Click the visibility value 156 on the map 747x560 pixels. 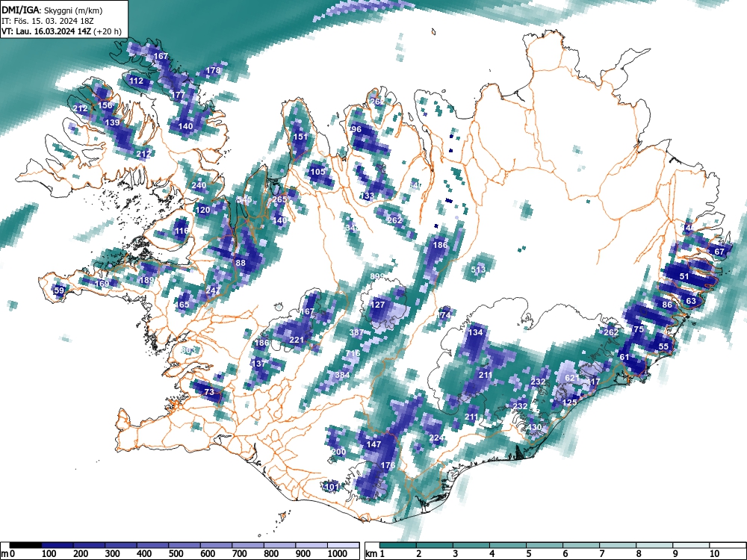click(105, 105)
